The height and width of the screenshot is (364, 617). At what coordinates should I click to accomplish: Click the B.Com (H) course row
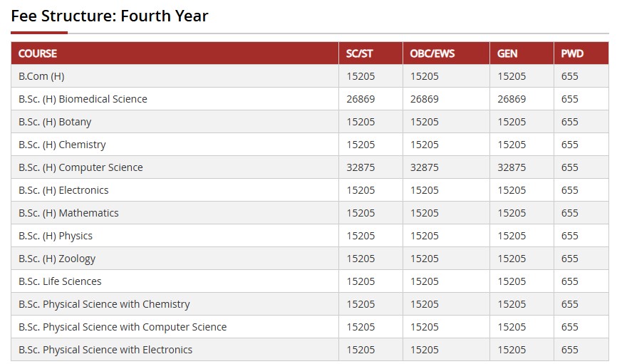click(x=310, y=76)
